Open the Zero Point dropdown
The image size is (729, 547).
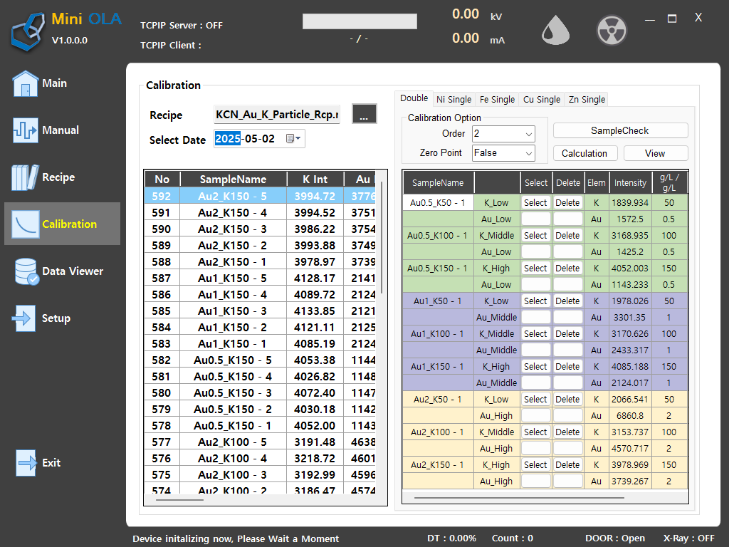click(504, 153)
